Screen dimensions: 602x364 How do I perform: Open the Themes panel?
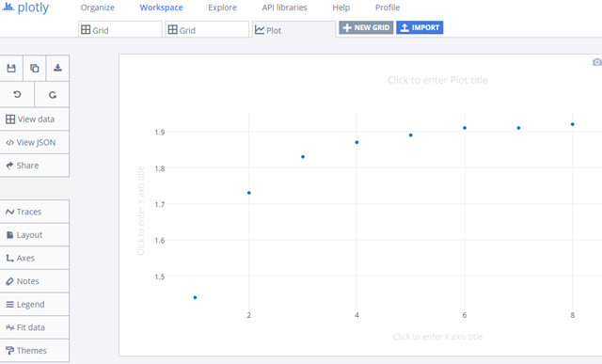(35, 351)
